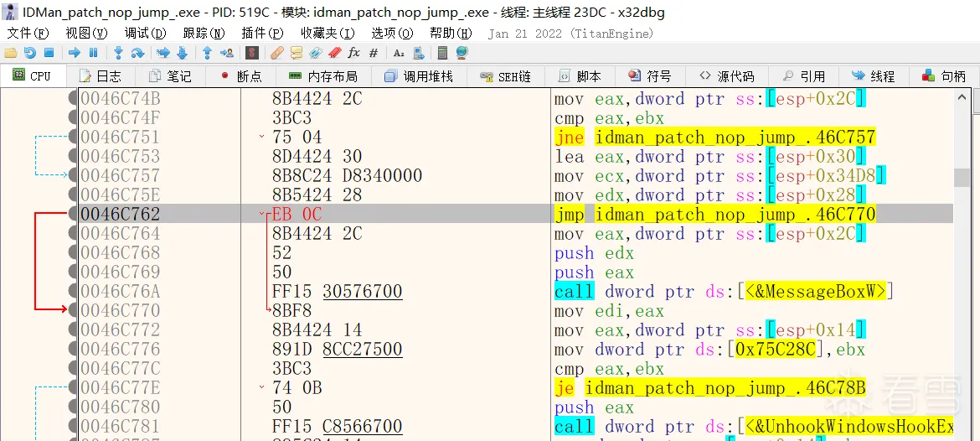The image size is (980, 441).
Task: Switch to the CPU tab
Action: (32, 76)
